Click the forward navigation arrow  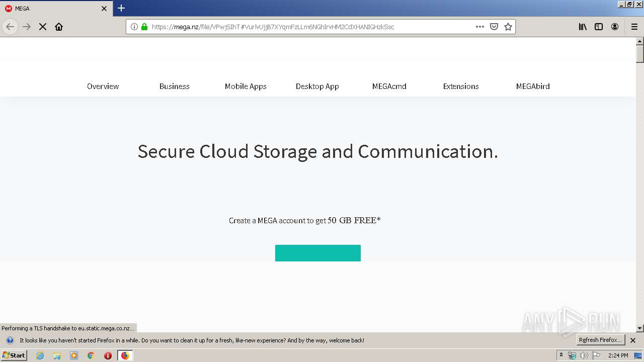[27, 27]
